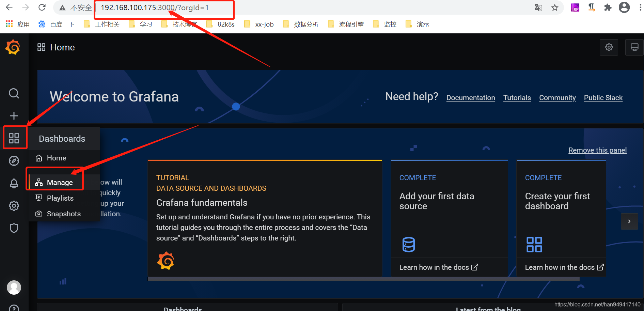Click the not secure warning icon
644x311 pixels.
[x=63, y=7]
